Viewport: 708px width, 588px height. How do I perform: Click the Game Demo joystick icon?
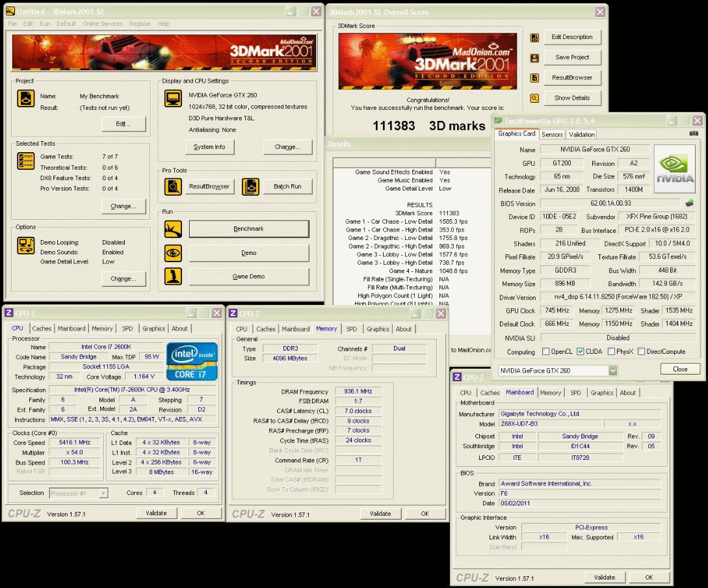tap(173, 276)
